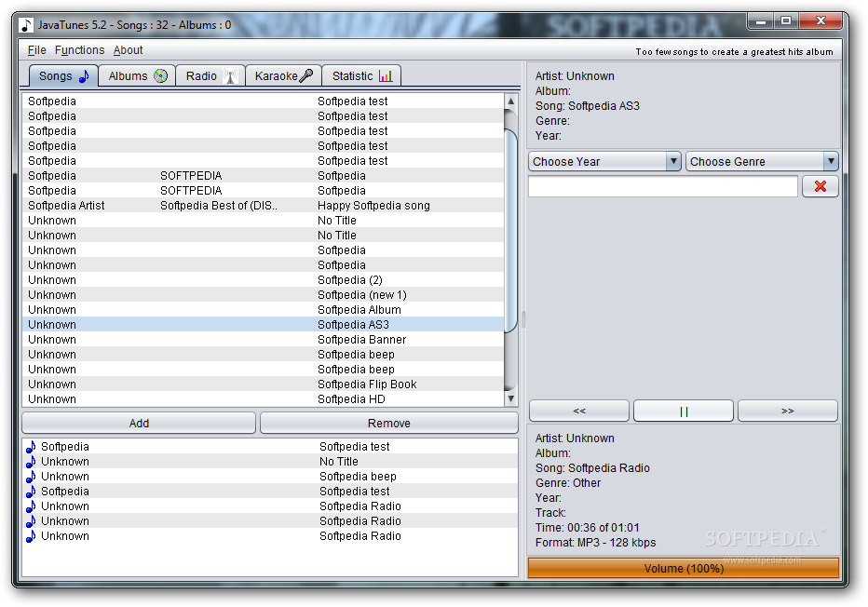Image resolution: width=868 pixels, height=607 pixels.
Task: Open the File menu
Action: 37,50
